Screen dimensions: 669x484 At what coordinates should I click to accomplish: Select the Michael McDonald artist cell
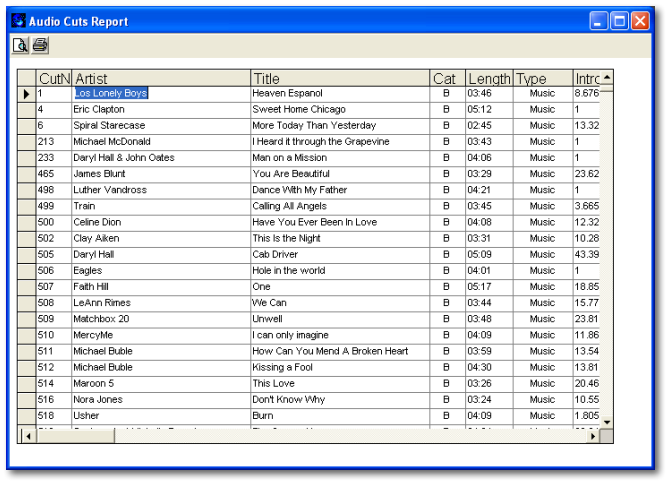pos(161,142)
